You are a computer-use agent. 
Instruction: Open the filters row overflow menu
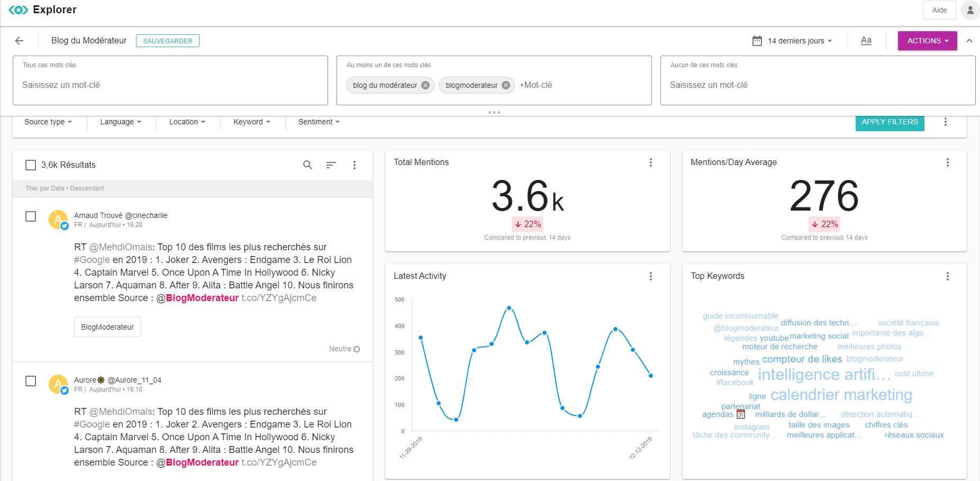(946, 122)
